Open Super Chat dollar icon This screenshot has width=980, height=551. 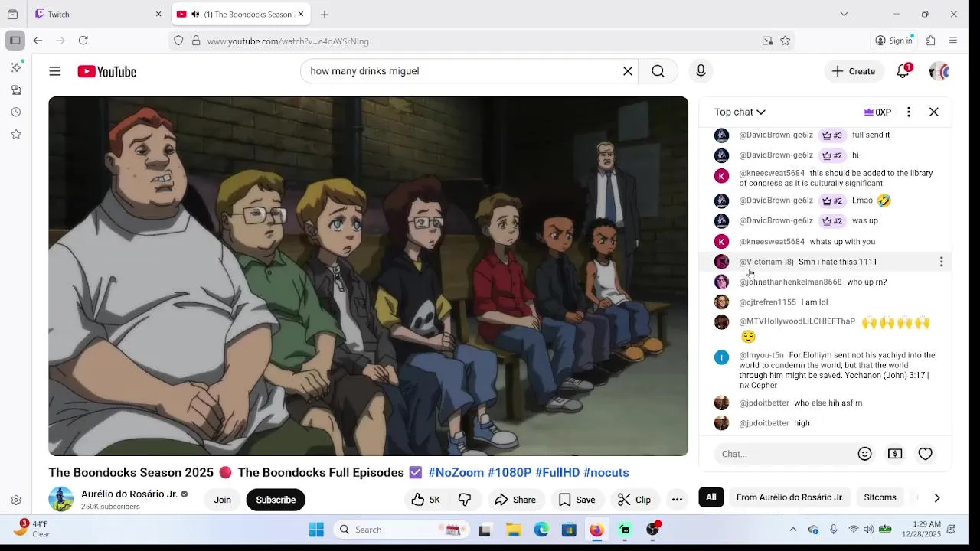895,454
